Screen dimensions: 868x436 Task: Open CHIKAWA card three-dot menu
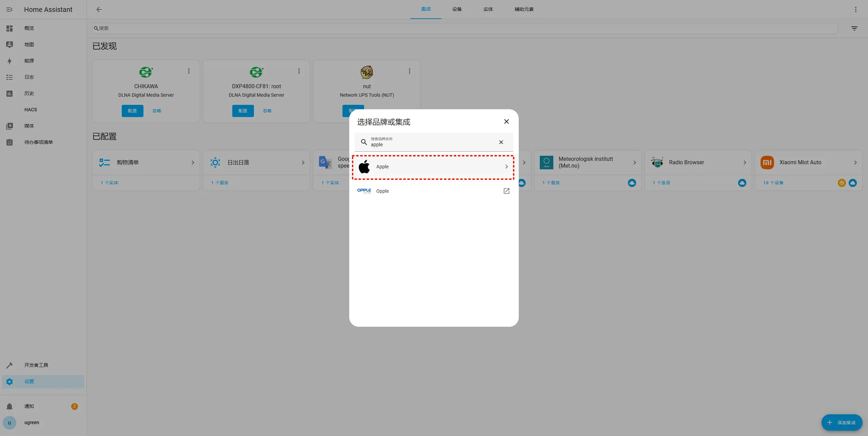pos(189,71)
